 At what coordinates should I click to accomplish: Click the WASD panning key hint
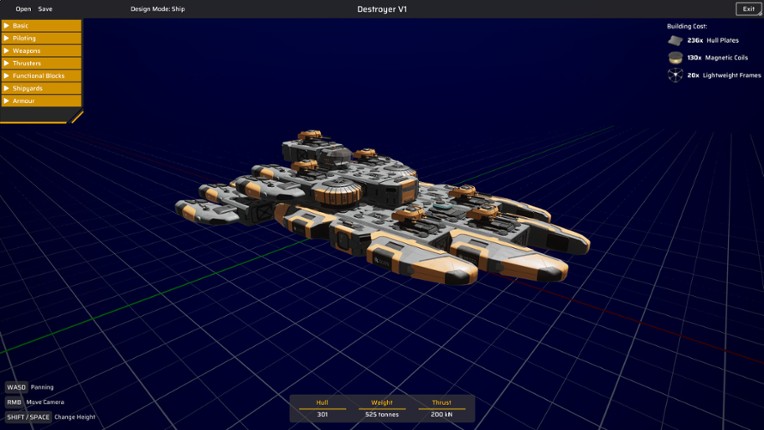click(x=16, y=387)
